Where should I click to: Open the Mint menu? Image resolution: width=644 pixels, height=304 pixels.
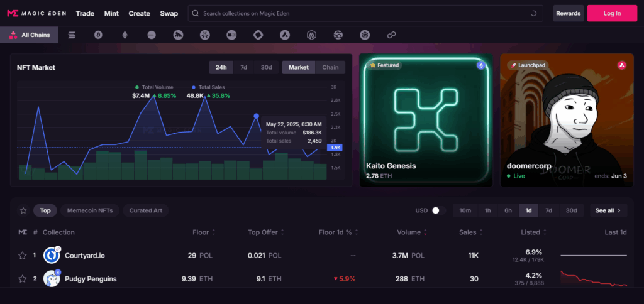[x=111, y=13]
